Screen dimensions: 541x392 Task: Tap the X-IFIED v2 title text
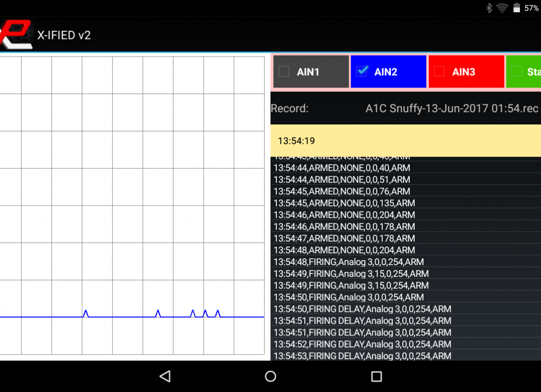point(64,35)
